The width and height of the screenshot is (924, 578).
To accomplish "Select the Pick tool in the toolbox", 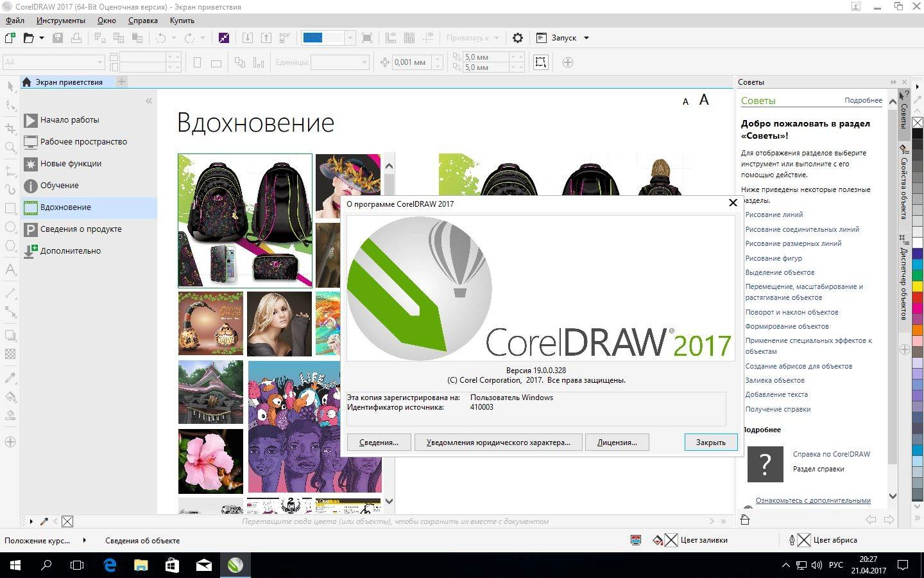I will click(10, 86).
